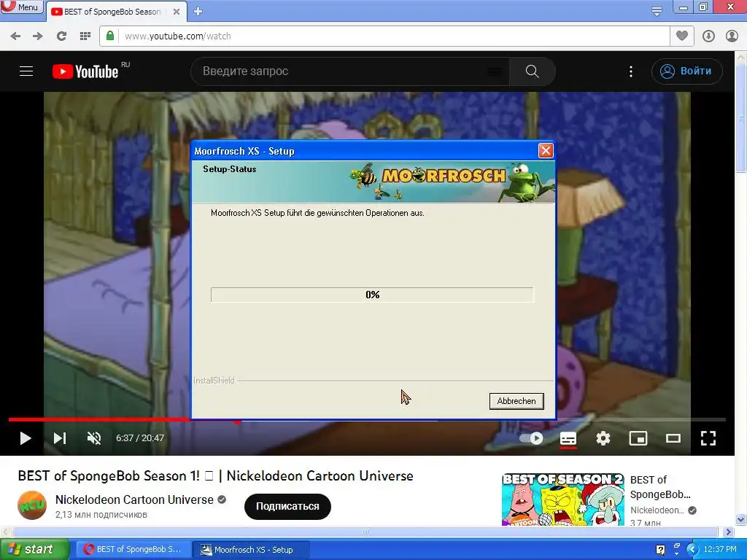
Task: Click the Подписаться subscribe button
Action: tap(287, 506)
